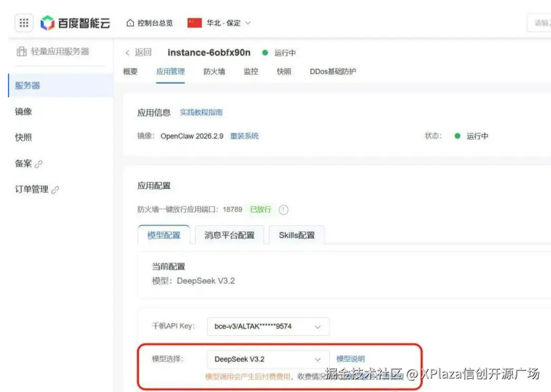Viewport: 551px width, 392px height.
Task: Click the 返回 link
Action: pos(143,52)
